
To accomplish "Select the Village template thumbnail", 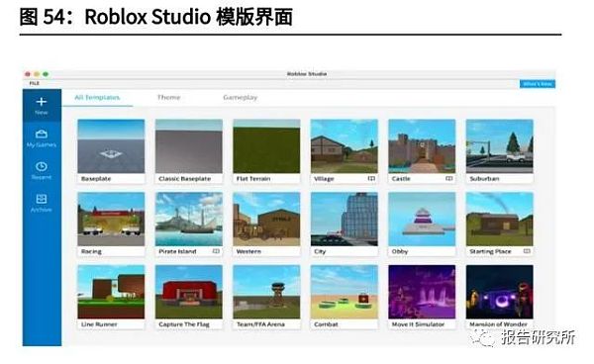I will coord(344,146).
